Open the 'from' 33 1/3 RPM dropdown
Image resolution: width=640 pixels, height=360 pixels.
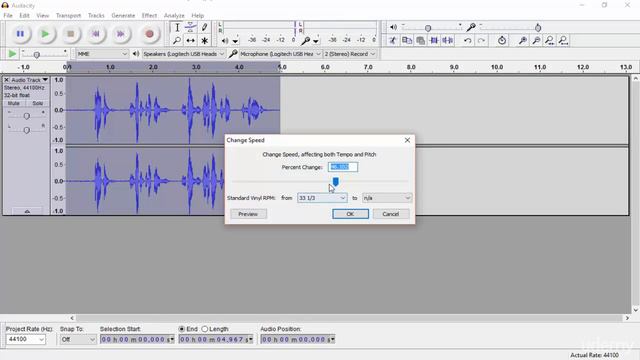[x=322, y=198]
